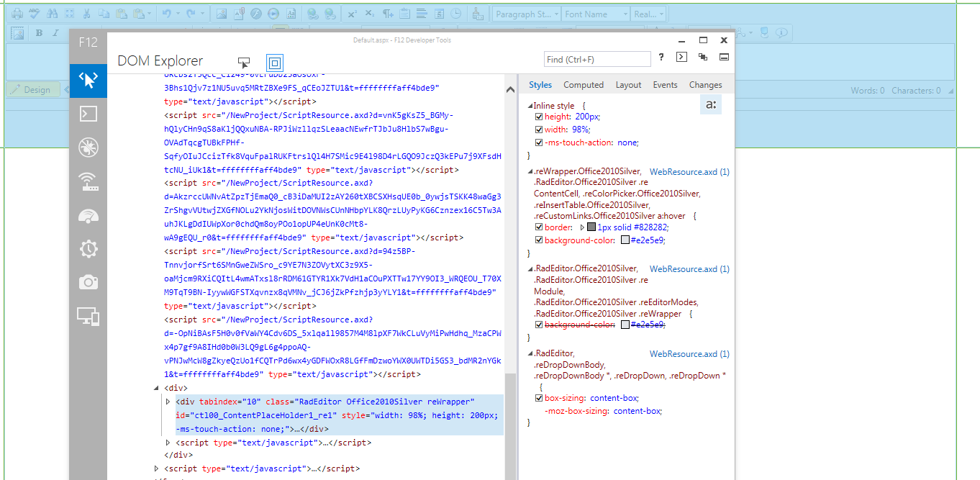
Task: Switch to the Computed tab
Action: 584,85
